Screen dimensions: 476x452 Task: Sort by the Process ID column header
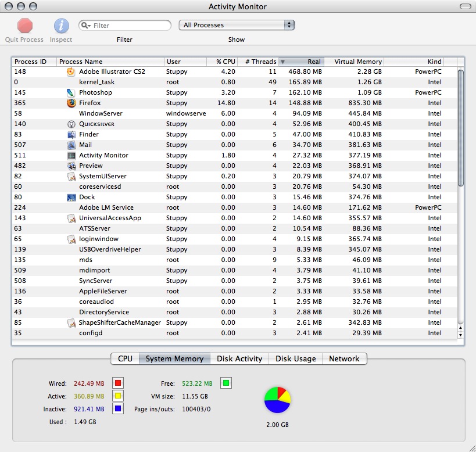click(x=34, y=62)
